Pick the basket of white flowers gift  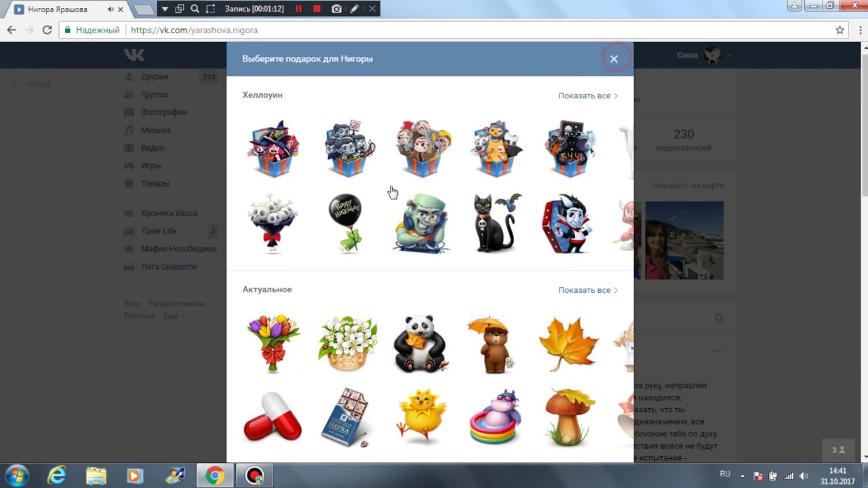347,343
